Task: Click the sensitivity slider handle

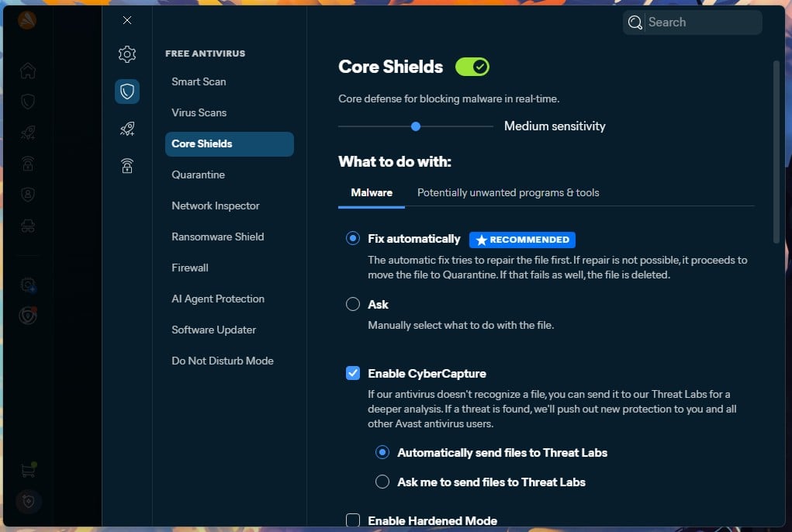Action: point(416,126)
